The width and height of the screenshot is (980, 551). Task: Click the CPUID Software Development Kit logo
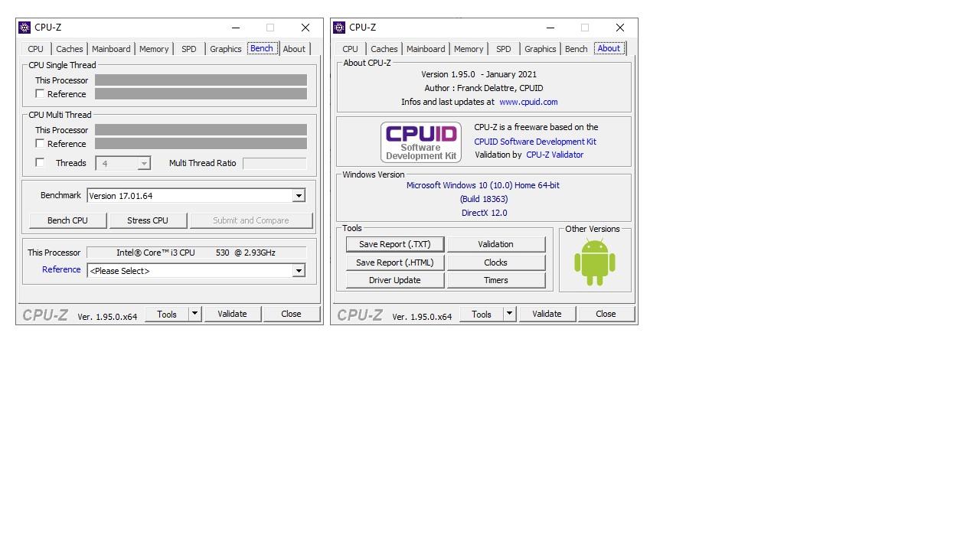[421, 142]
